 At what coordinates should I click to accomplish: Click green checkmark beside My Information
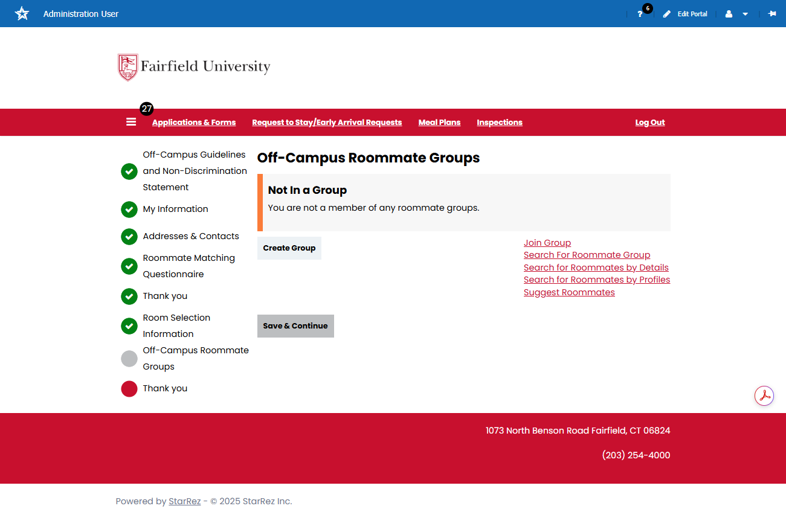[129, 210]
